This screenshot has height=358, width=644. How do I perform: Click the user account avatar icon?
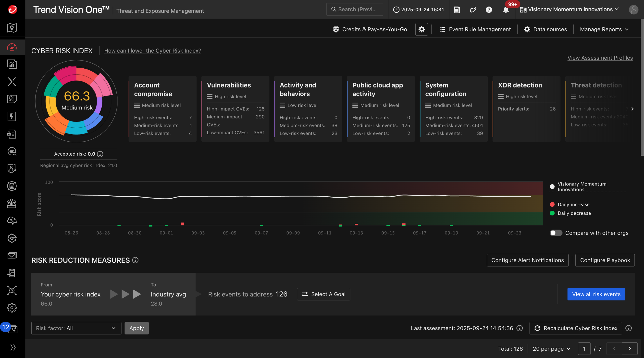point(633,10)
